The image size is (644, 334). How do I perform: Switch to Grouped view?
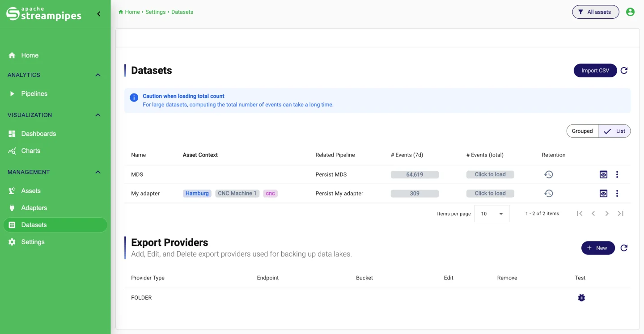pyautogui.click(x=582, y=131)
